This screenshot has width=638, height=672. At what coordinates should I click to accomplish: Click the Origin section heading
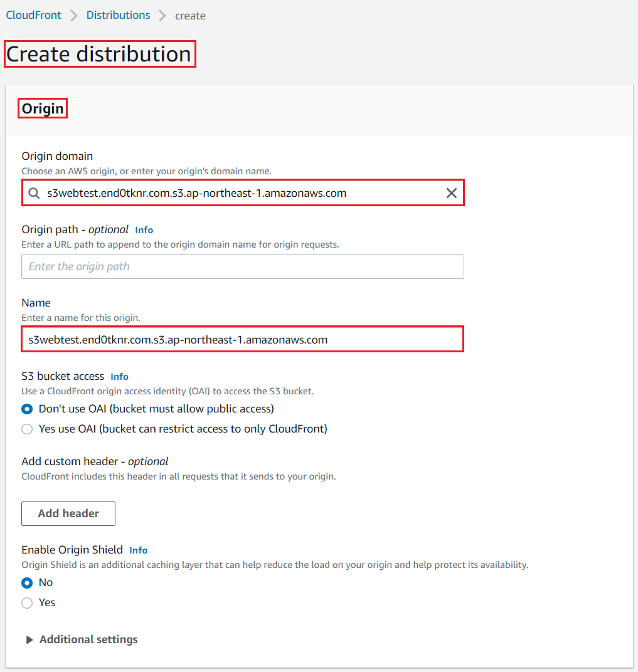43,108
